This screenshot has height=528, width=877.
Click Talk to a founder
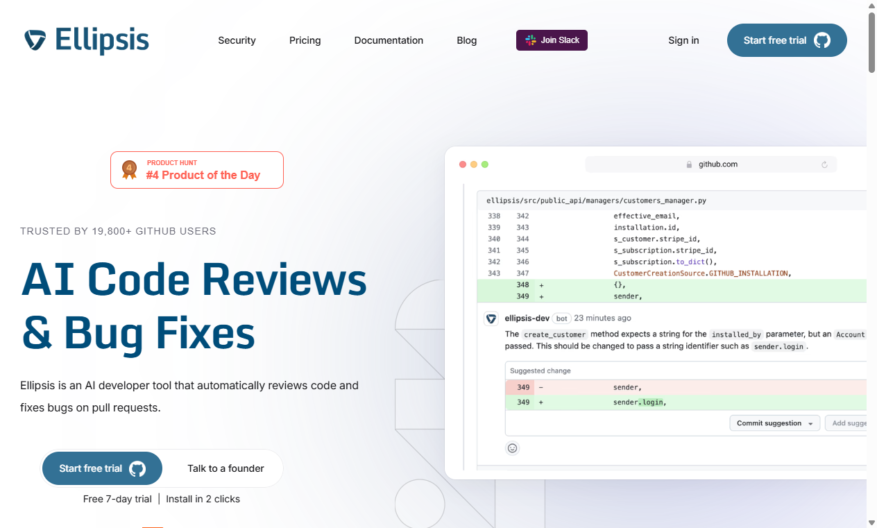coord(225,469)
